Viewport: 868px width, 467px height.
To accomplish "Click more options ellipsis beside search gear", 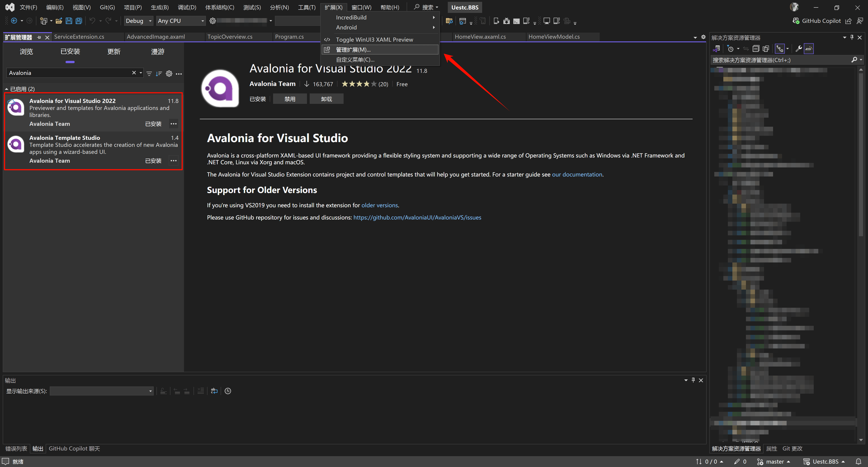I will tap(179, 74).
